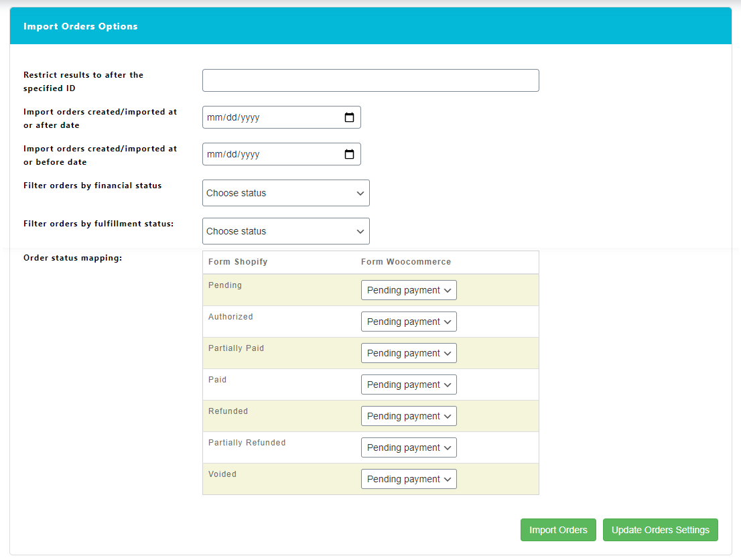Focus the created at or before date field

pos(268,154)
